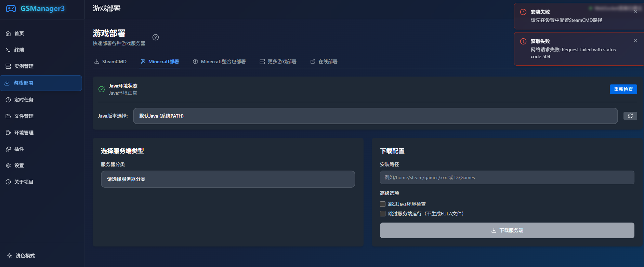Go to 实例管理 instance management

point(41,66)
